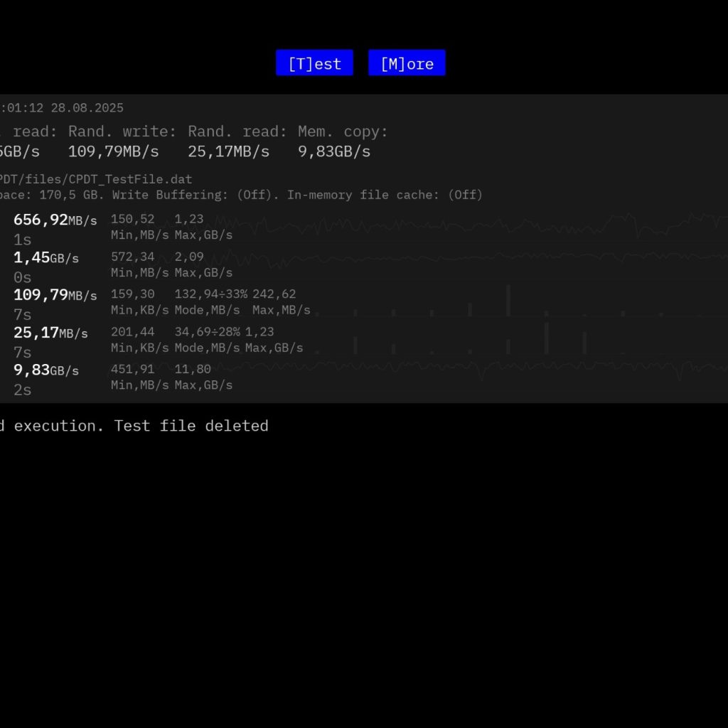
Task: Click the 28.08.2025 timestamp text
Action: tap(87, 108)
